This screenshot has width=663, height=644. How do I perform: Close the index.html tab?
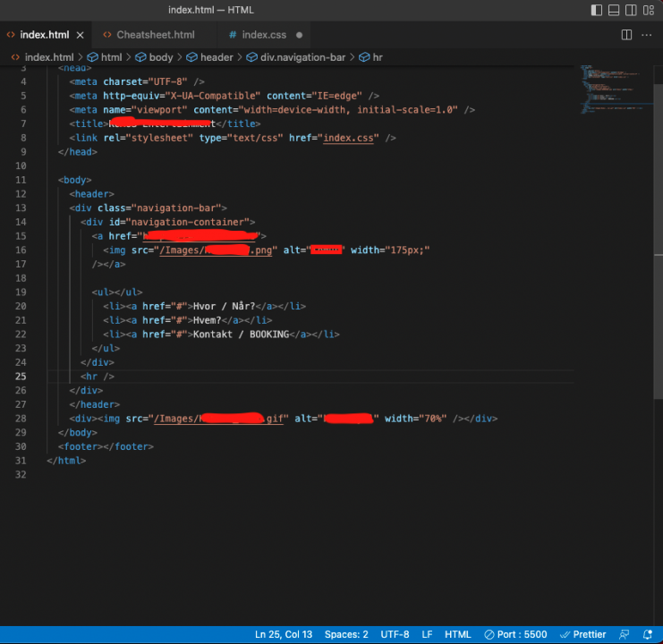80,35
